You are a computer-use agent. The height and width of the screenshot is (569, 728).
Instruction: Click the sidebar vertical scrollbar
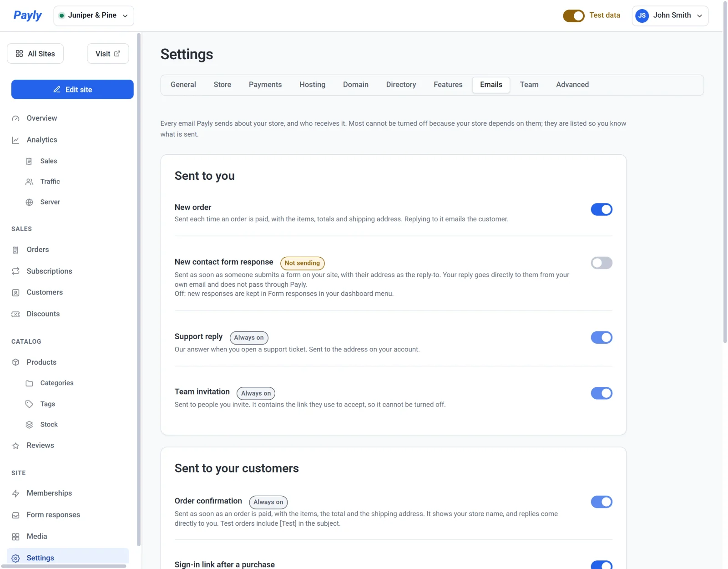[x=139, y=289]
